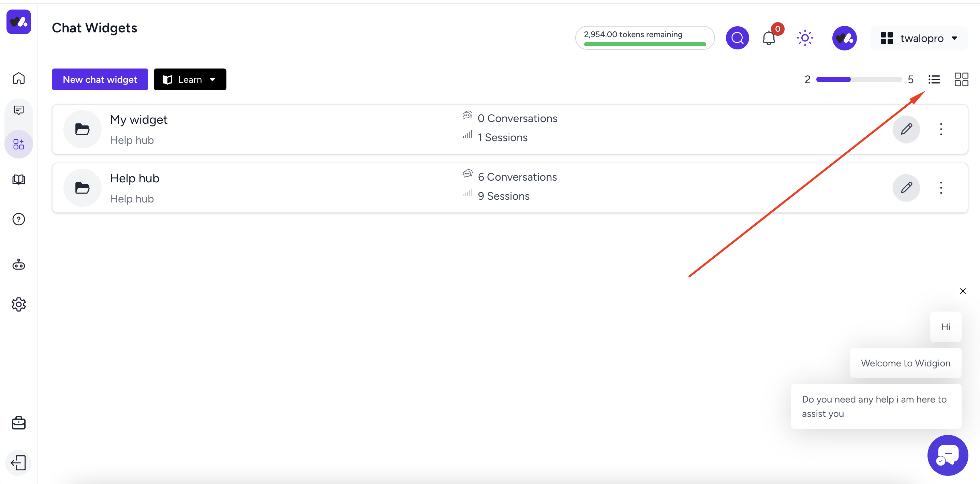Image resolution: width=980 pixels, height=484 pixels.
Task: Expand the Learn dropdown
Action: coord(190,79)
